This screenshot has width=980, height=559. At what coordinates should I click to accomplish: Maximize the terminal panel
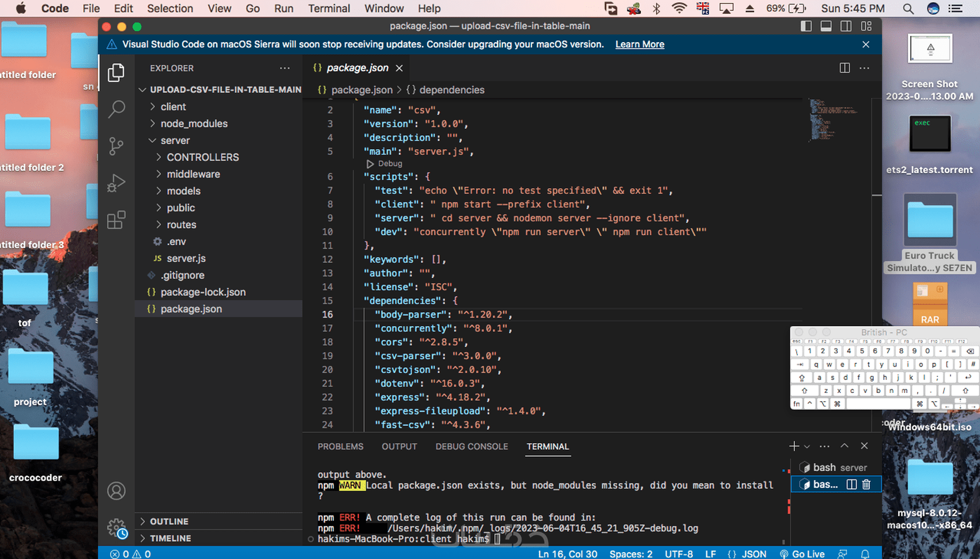844,445
